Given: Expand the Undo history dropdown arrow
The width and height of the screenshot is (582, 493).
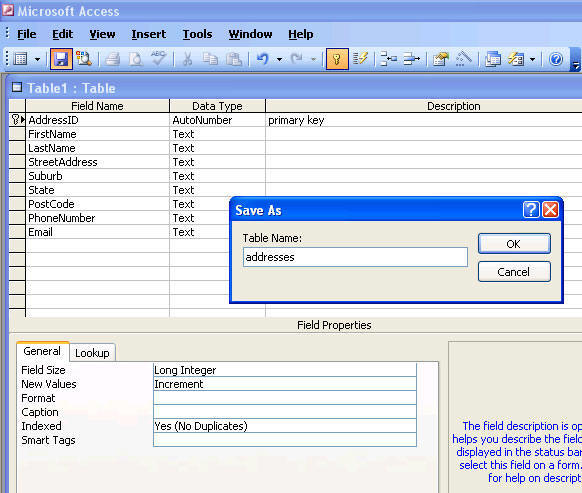Looking at the screenshot, I should [279, 59].
